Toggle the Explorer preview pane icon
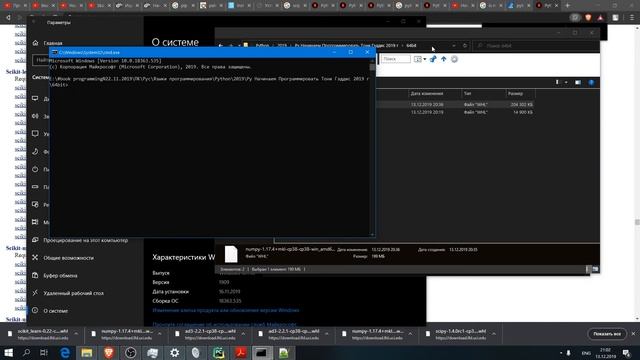The image size is (640, 360). point(578,82)
